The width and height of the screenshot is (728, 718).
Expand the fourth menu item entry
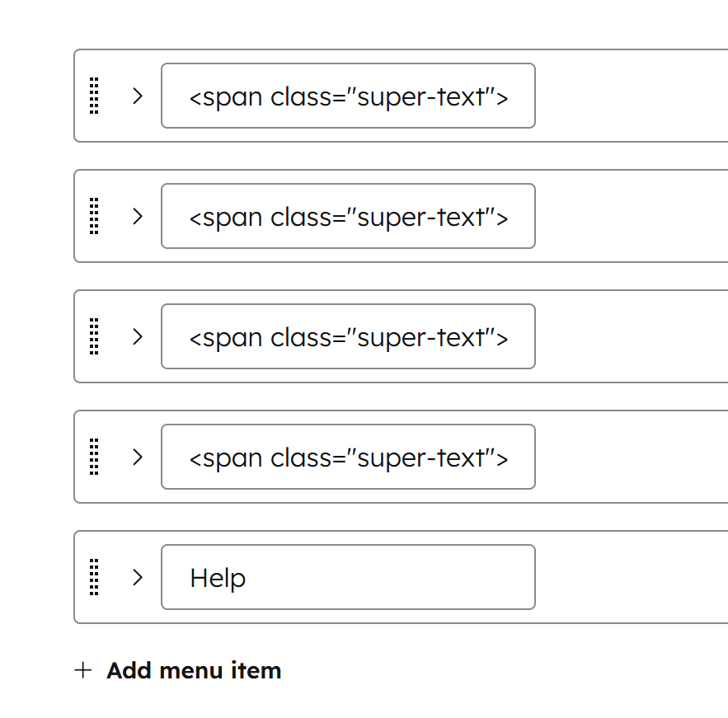tap(137, 457)
